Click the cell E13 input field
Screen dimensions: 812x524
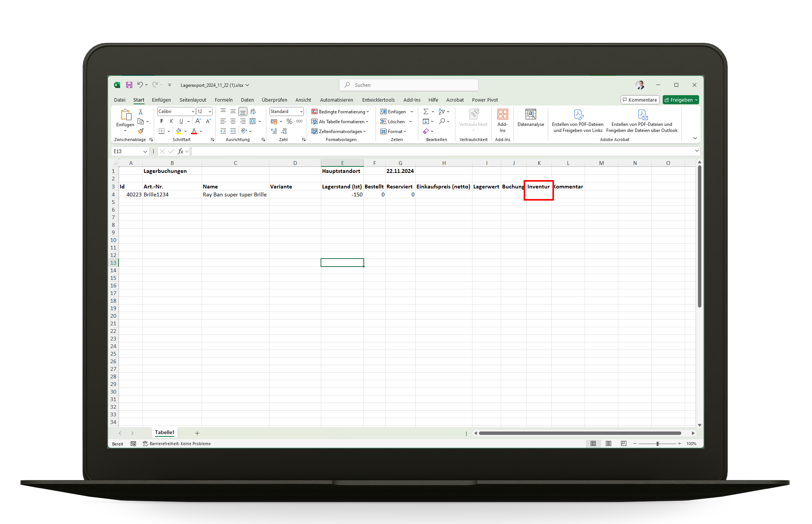coord(342,262)
